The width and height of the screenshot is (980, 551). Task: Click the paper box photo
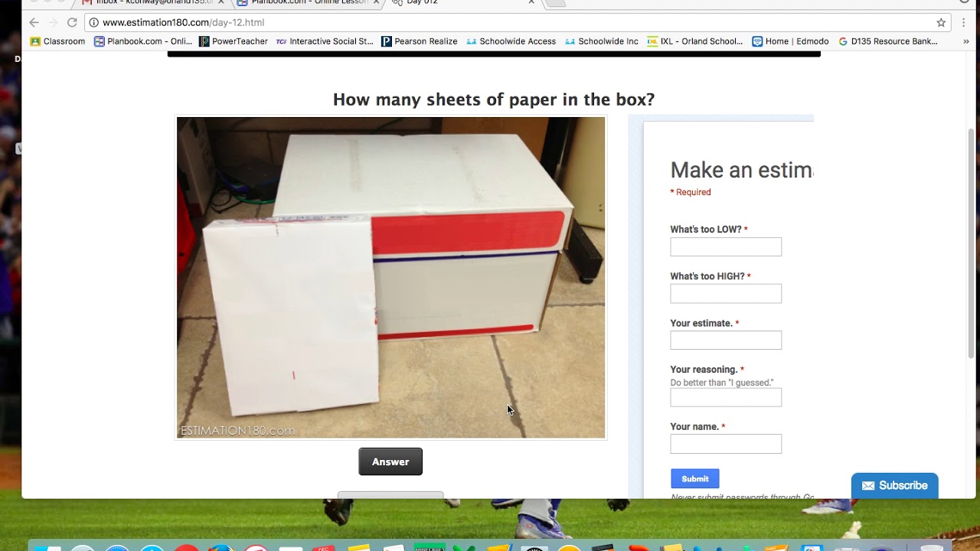click(x=390, y=278)
